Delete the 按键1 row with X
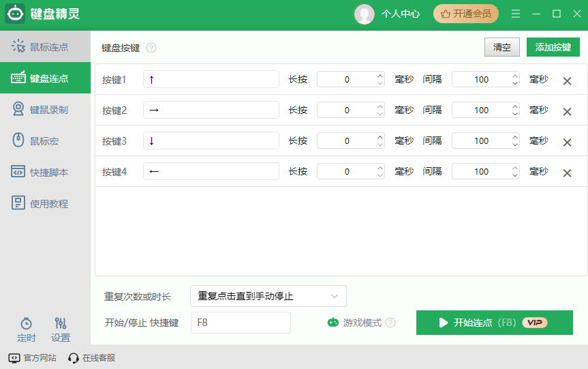 click(x=567, y=80)
